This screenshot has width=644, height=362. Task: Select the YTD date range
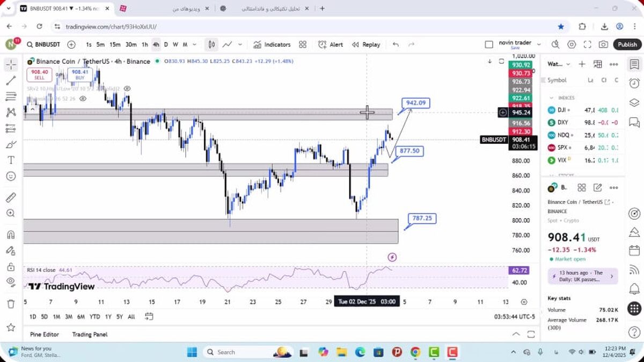coord(95,317)
